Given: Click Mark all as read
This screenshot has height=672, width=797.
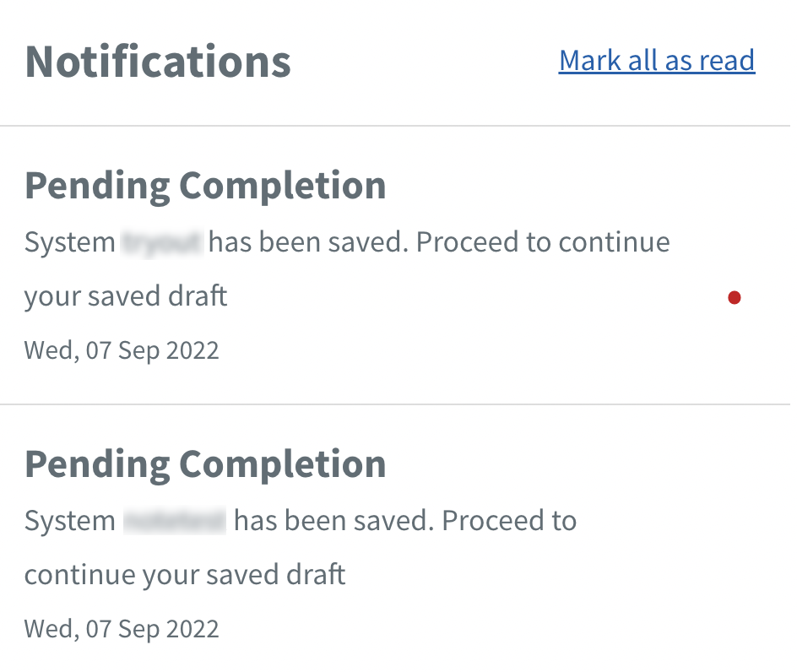Looking at the screenshot, I should pos(657,61).
